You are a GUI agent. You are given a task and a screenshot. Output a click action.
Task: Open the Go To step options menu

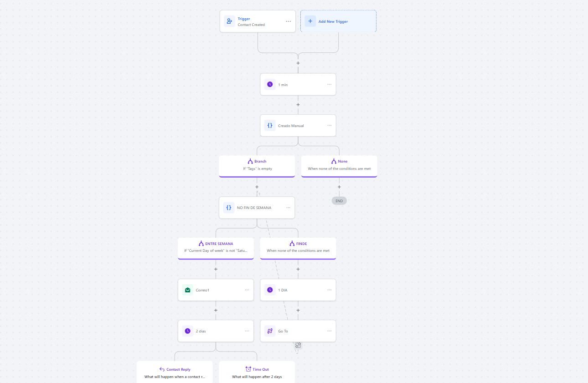(329, 331)
